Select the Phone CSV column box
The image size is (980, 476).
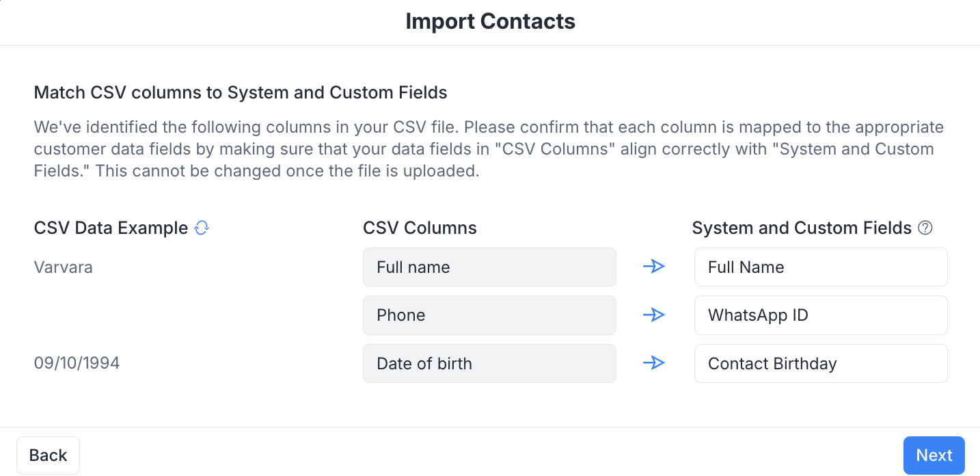click(x=489, y=315)
